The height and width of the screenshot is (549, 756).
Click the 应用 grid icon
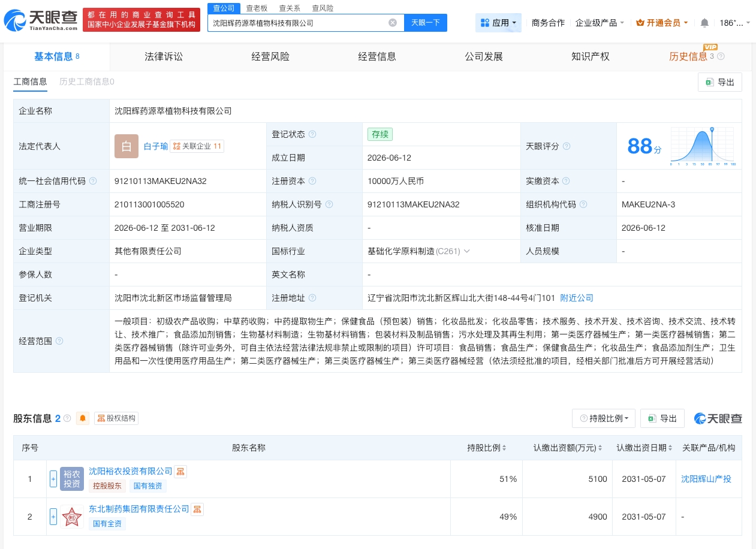tap(485, 23)
